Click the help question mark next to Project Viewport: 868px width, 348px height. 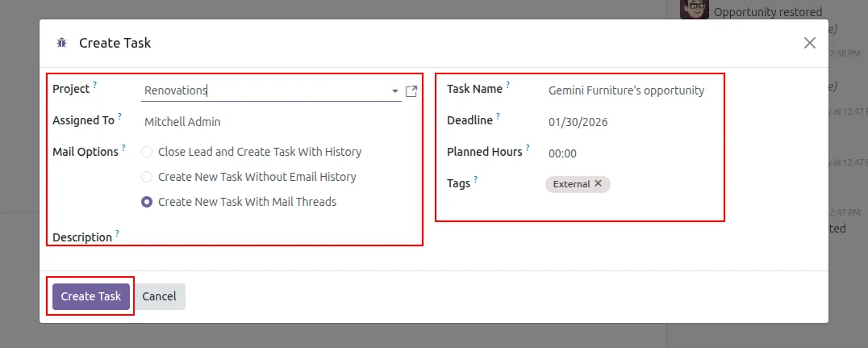coord(95,85)
